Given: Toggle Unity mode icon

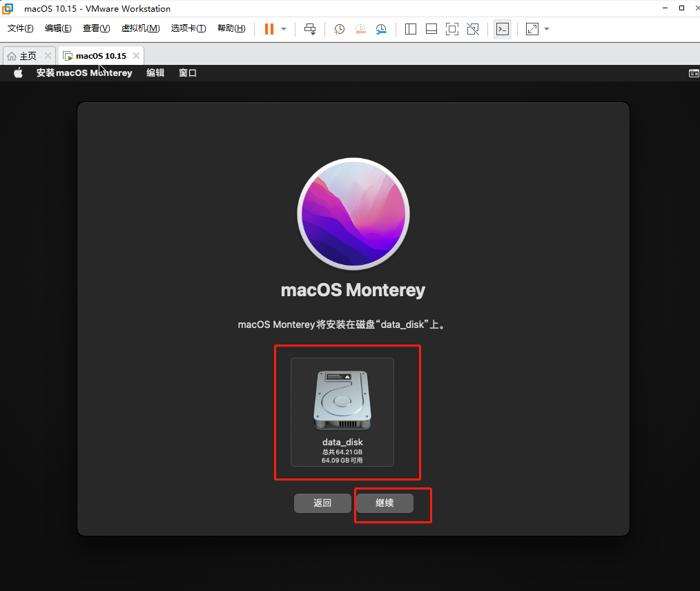Looking at the screenshot, I should pyautogui.click(x=473, y=29).
